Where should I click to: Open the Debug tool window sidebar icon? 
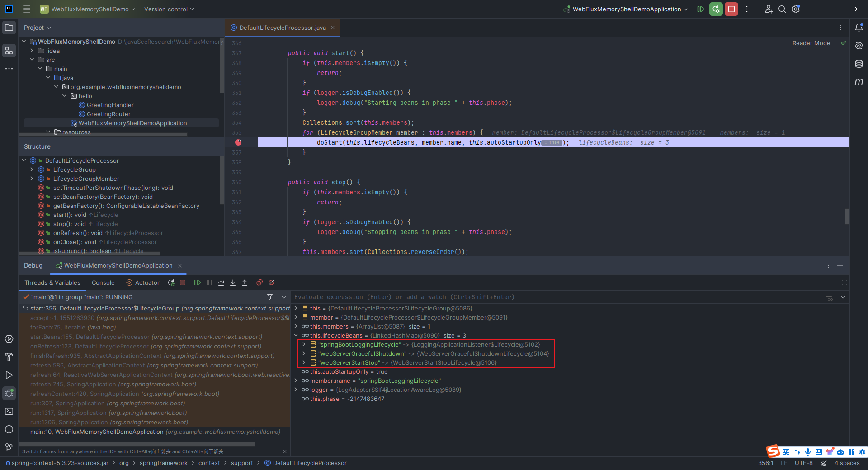pyautogui.click(x=9, y=393)
